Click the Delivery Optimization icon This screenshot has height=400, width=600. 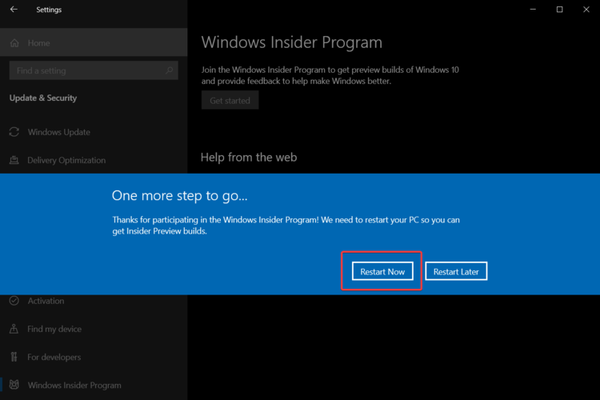15,160
